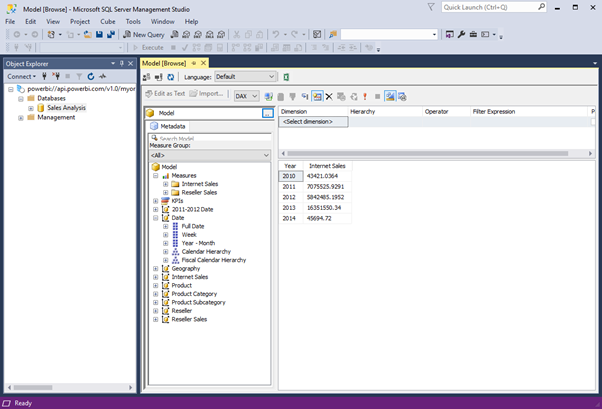Click Object Explorer filter funnel icon
The image size is (602, 409).
[79, 76]
